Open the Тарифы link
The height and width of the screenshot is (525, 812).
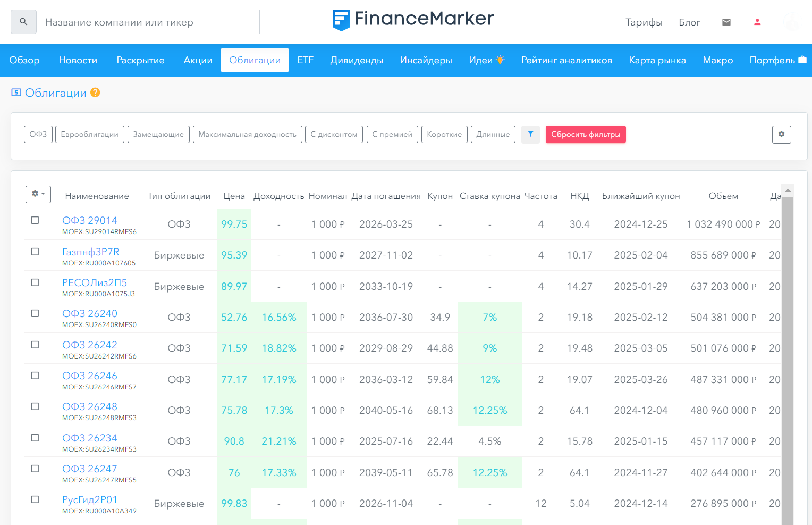click(644, 22)
